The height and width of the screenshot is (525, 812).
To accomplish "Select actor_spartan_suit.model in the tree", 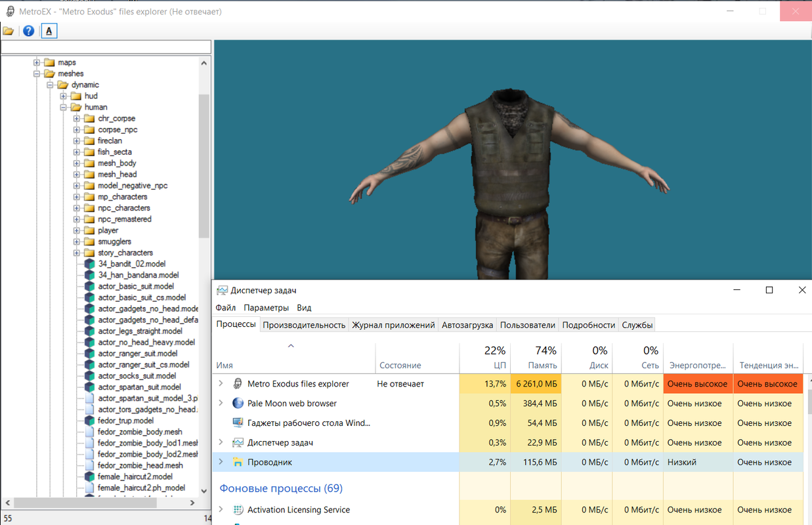I will (140, 387).
